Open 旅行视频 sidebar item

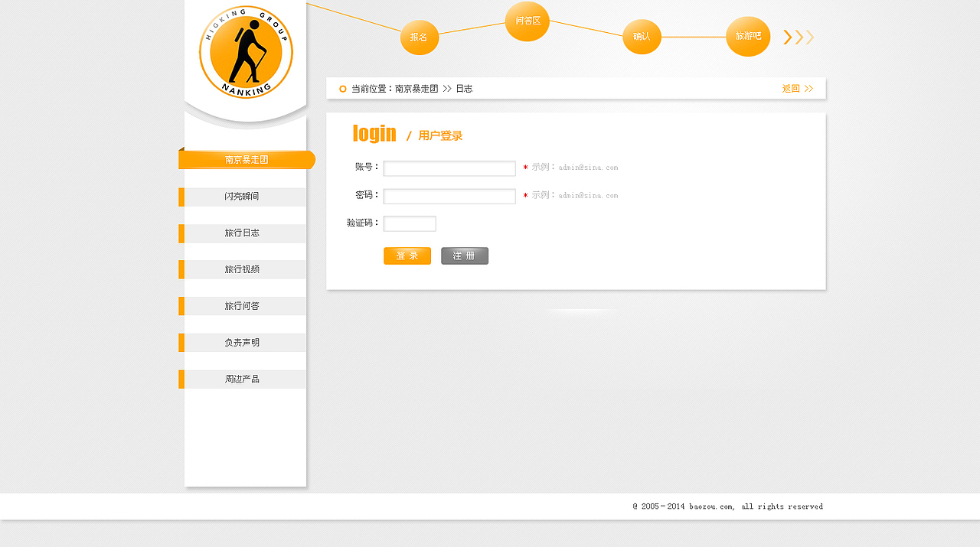tap(242, 269)
